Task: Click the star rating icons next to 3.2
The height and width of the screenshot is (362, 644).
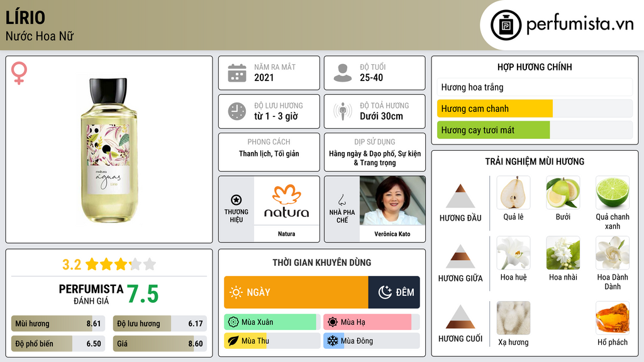Action: [x=121, y=264]
